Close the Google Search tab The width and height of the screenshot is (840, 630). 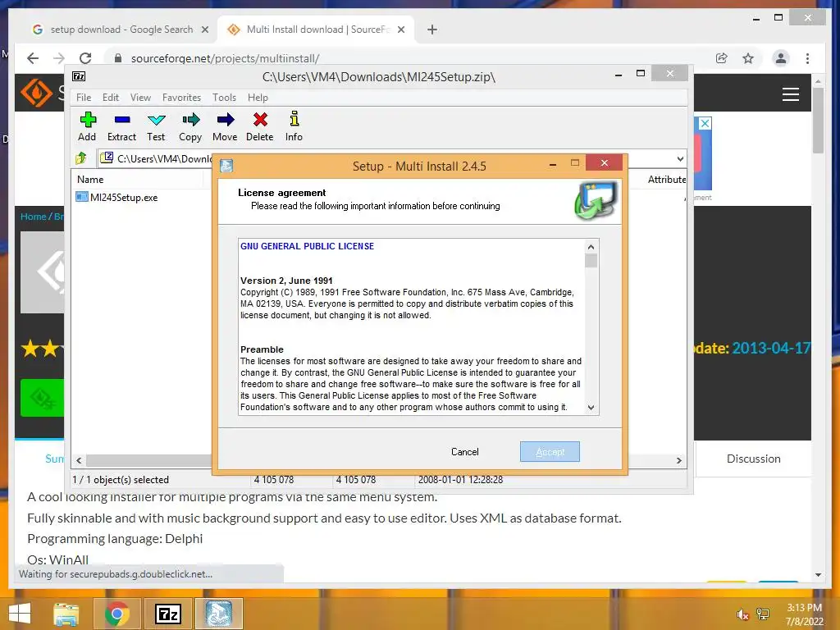(204, 30)
